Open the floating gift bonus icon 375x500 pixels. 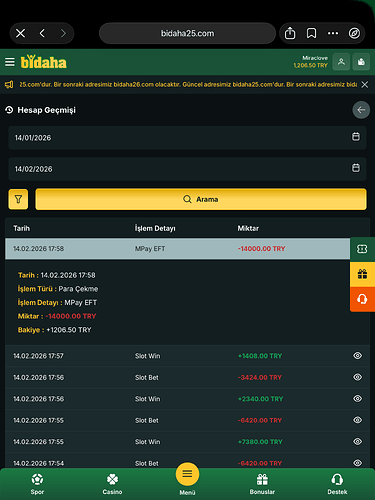[362, 274]
